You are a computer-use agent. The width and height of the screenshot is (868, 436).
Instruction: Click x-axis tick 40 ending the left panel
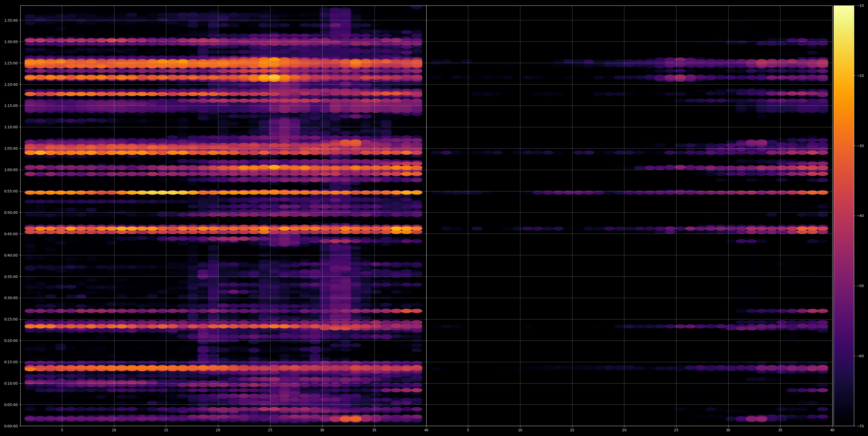[426, 430]
